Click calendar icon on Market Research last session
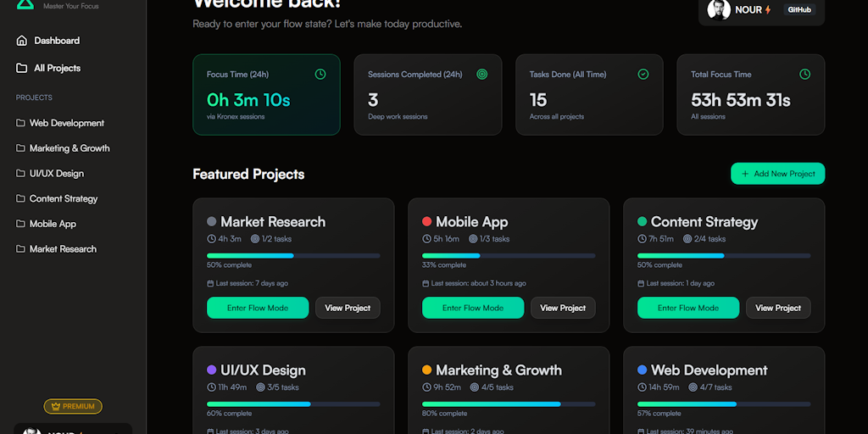 click(x=210, y=283)
